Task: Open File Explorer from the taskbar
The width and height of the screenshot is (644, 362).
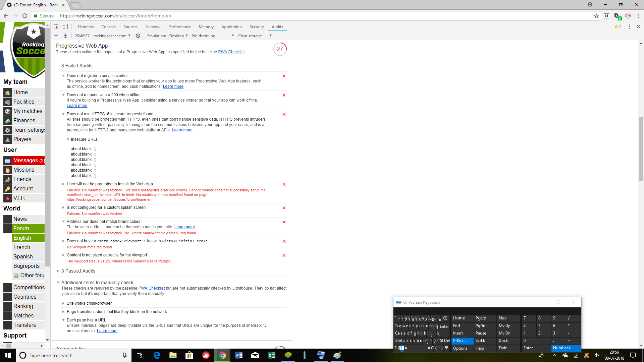Action: (173, 355)
